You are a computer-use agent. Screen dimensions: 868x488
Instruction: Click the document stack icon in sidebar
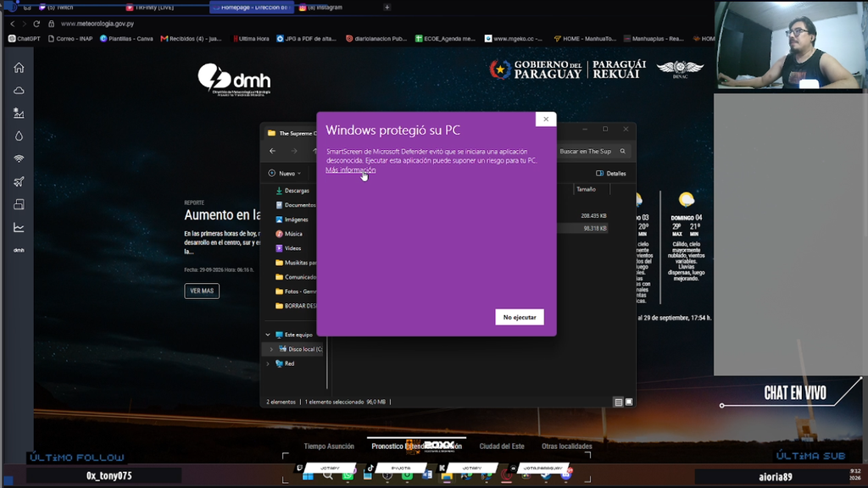(x=19, y=204)
